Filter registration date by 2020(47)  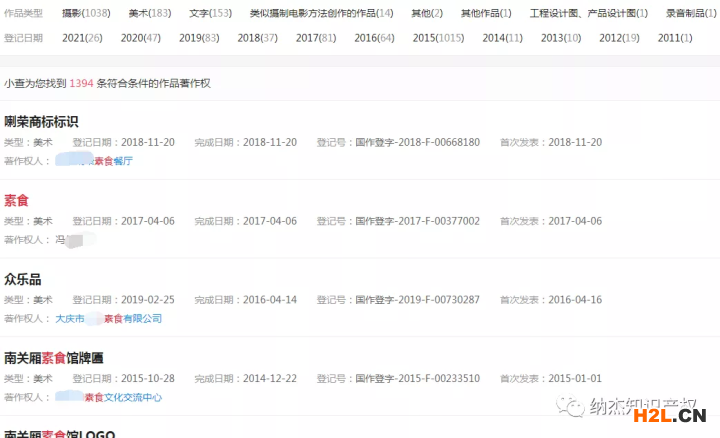[141, 38]
